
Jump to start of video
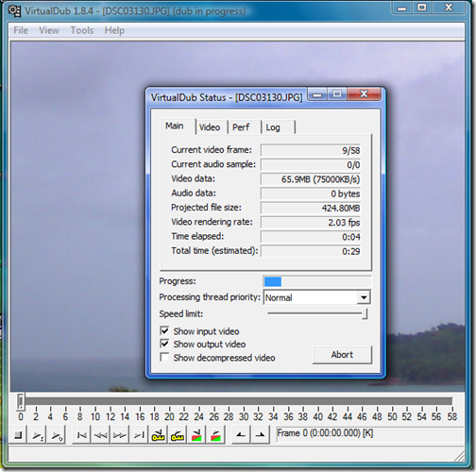tap(81, 435)
